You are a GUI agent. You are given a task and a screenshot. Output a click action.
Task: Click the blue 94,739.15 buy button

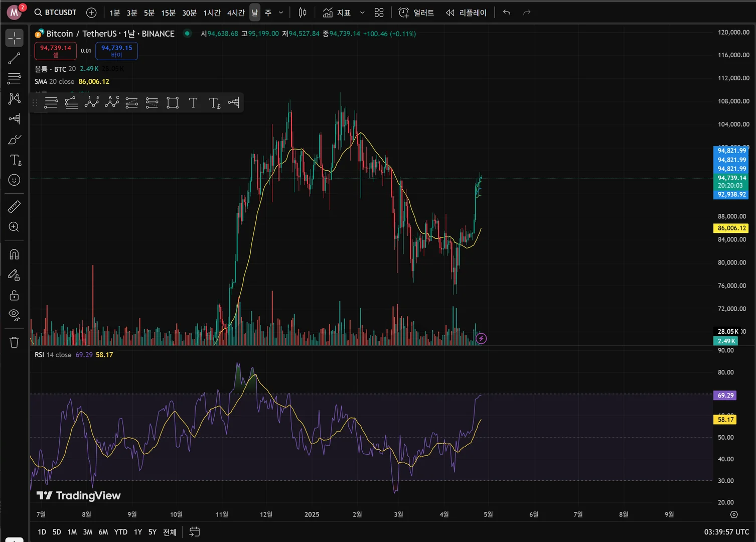(x=116, y=51)
